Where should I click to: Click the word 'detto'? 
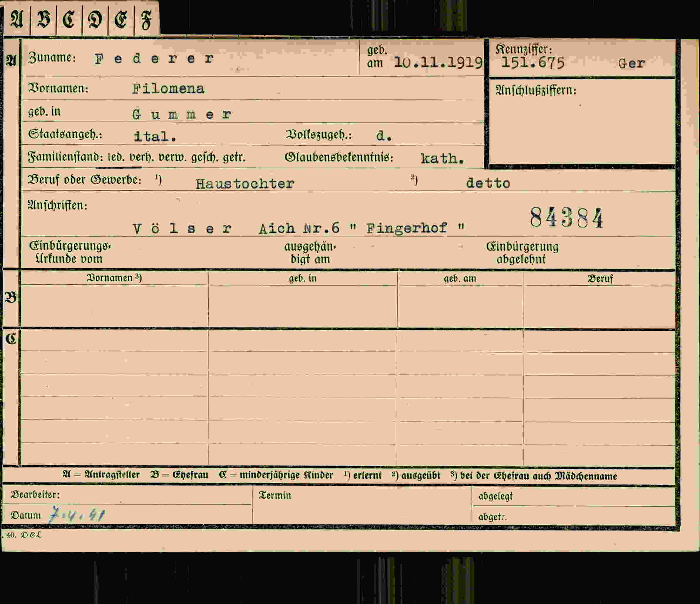[x=488, y=183]
